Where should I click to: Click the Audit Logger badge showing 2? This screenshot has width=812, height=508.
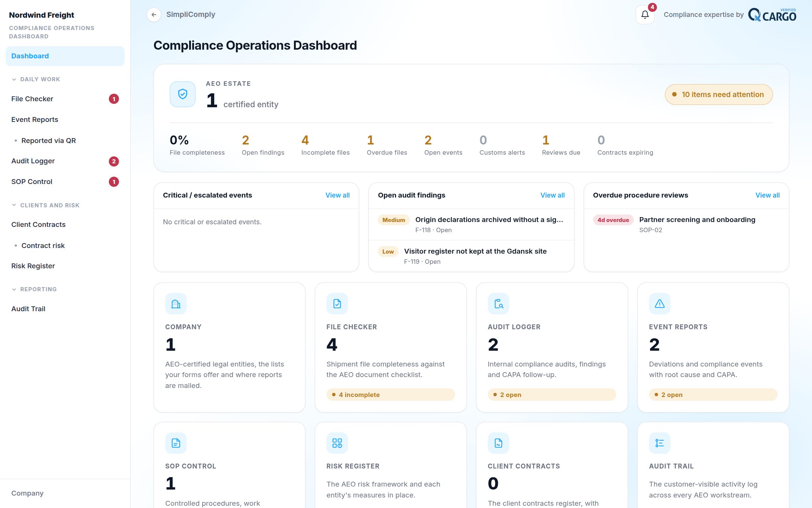[x=114, y=161]
